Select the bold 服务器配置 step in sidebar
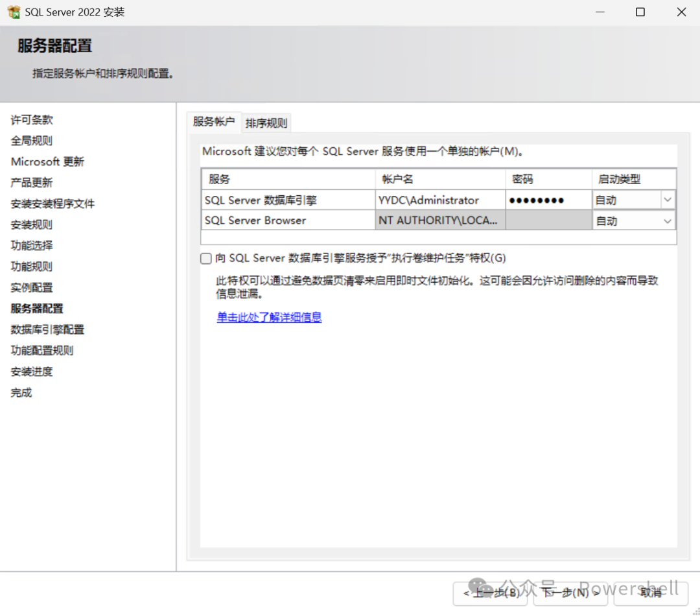The height and width of the screenshot is (616, 700). click(x=37, y=308)
